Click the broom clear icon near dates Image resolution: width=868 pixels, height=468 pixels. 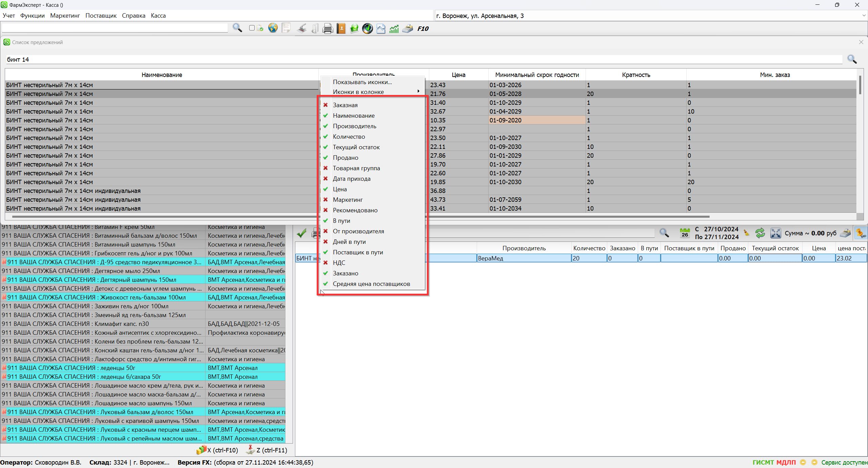coord(747,233)
